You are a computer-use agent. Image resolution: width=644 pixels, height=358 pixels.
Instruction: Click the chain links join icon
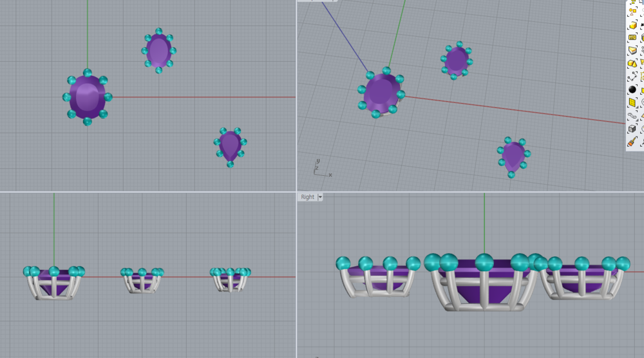(632, 115)
